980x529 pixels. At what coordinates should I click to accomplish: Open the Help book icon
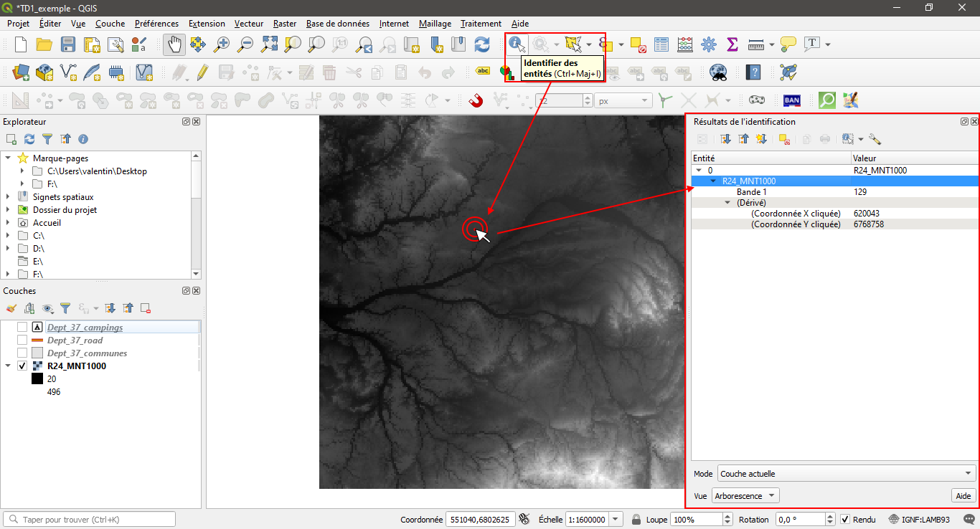[753, 72]
